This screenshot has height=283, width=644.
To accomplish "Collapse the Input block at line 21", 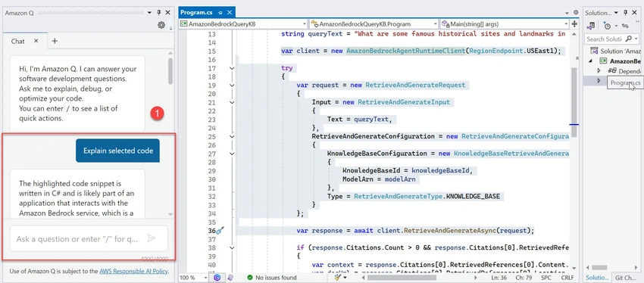I will pyautogui.click(x=232, y=103).
